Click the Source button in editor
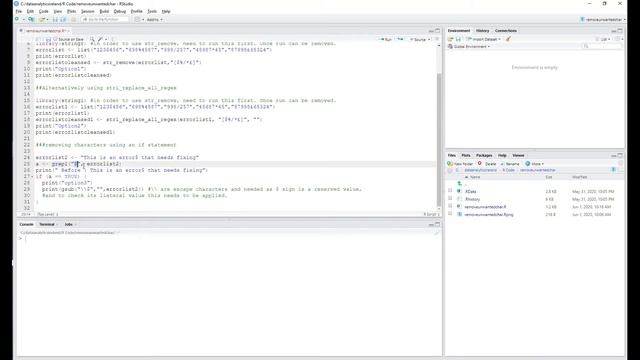Image resolution: width=640 pixels, height=360 pixels. tap(418, 39)
